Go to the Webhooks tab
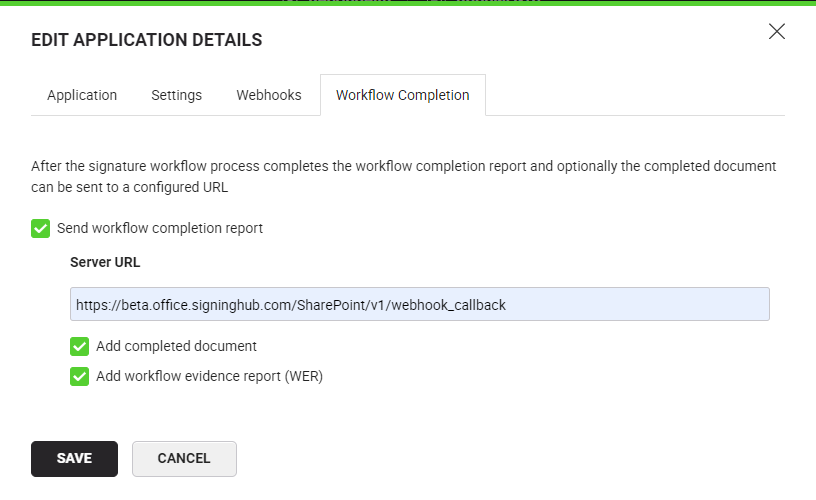 click(x=269, y=95)
